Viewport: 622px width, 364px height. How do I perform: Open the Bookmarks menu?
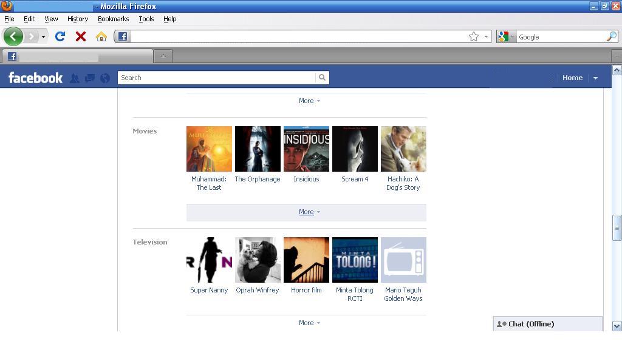tap(114, 19)
